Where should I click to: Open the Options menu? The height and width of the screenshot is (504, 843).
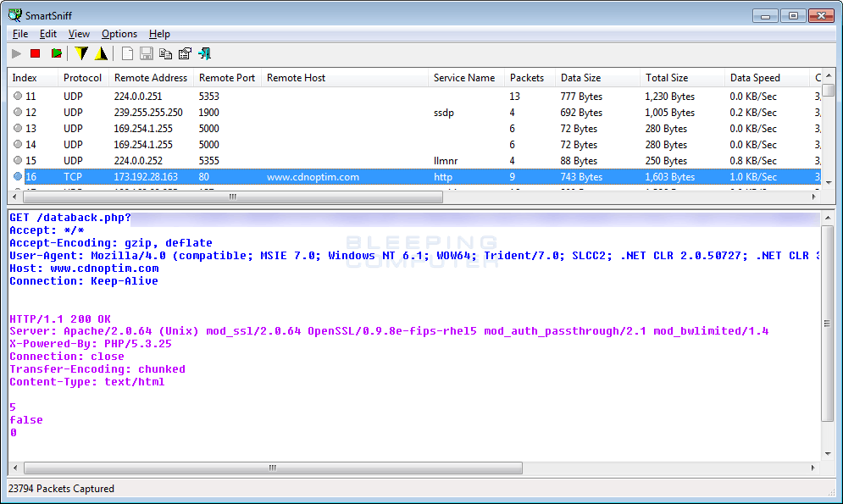(x=119, y=34)
